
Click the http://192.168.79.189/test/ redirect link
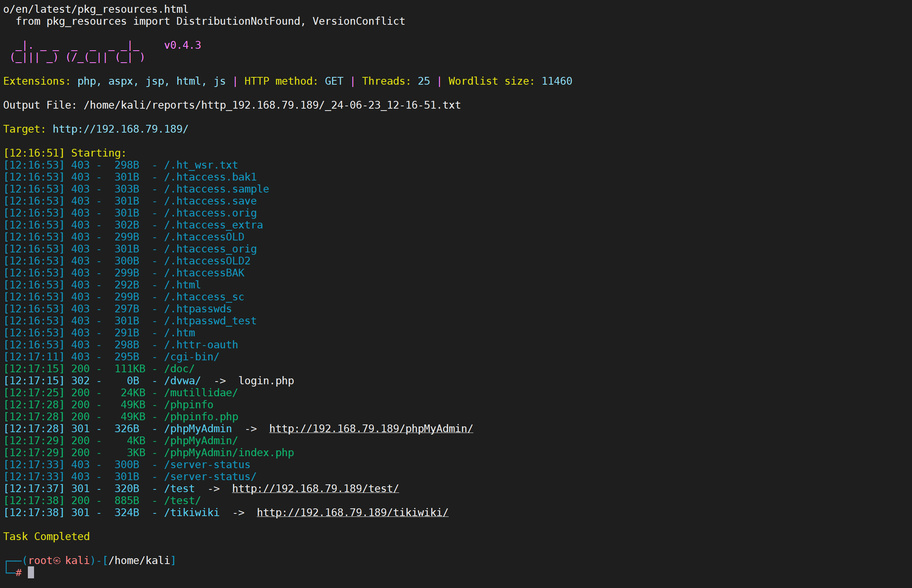(x=315, y=489)
